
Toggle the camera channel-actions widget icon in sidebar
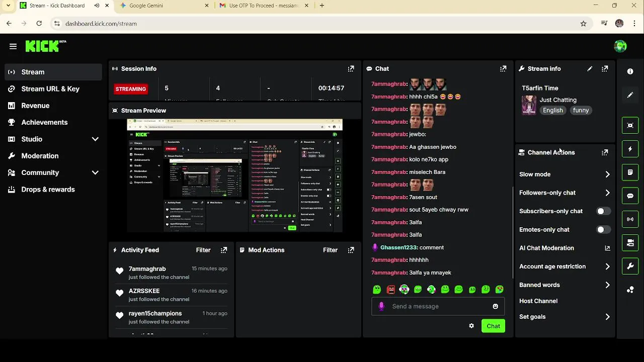[x=630, y=243]
